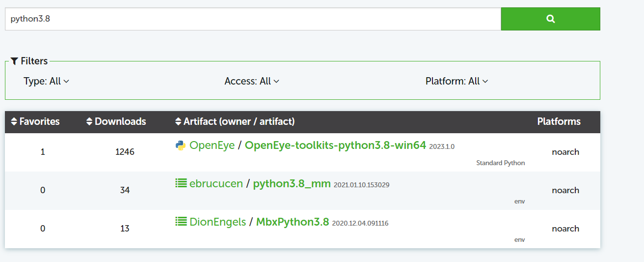Click the funnel icon next to Filters

click(x=14, y=61)
